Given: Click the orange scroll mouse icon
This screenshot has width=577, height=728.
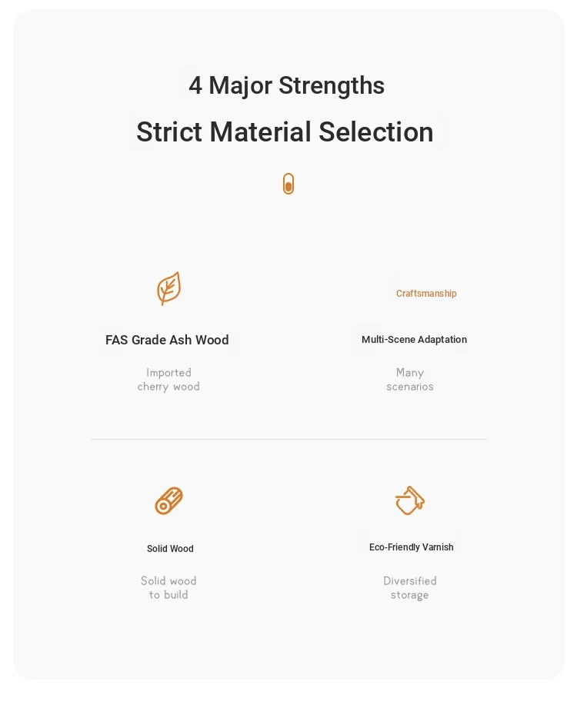Looking at the screenshot, I should 288,184.
